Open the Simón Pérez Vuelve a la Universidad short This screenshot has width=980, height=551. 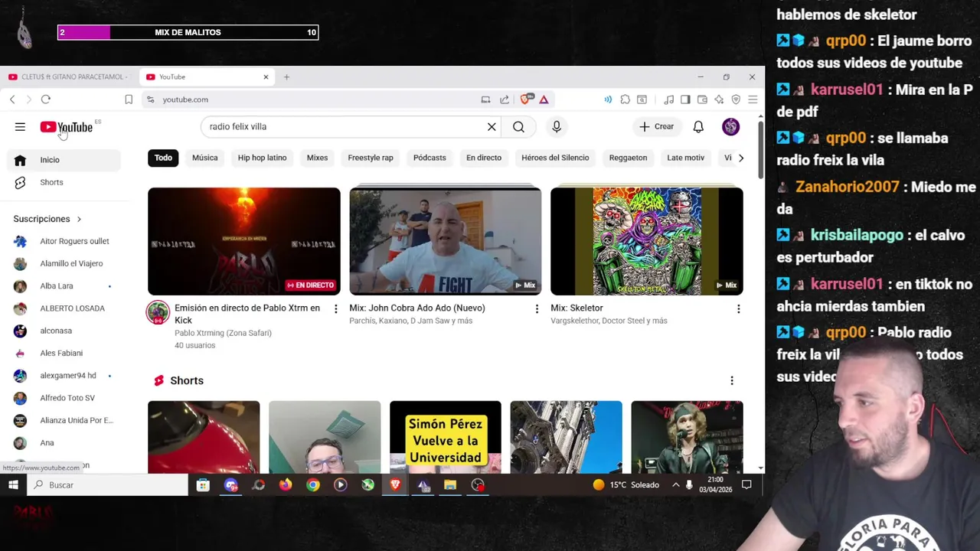click(445, 437)
